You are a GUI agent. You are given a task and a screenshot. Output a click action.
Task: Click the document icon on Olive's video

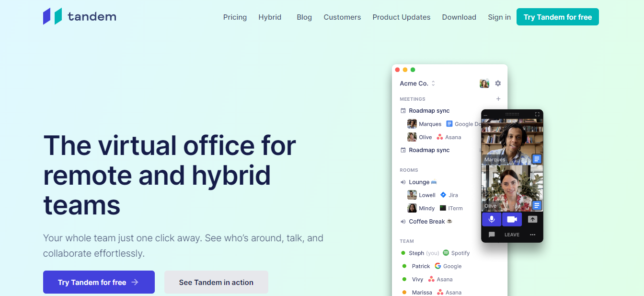click(537, 205)
